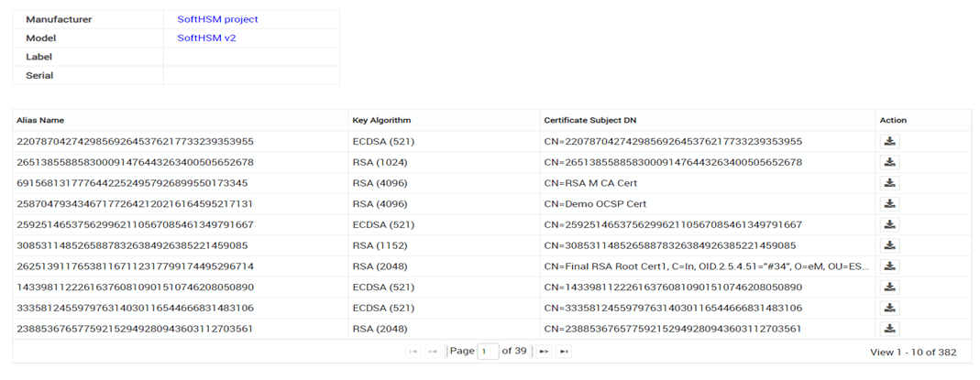Go to the first page of results
Viewport: 980px width, 380px height.
pyautogui.click(x=413, y=352)
